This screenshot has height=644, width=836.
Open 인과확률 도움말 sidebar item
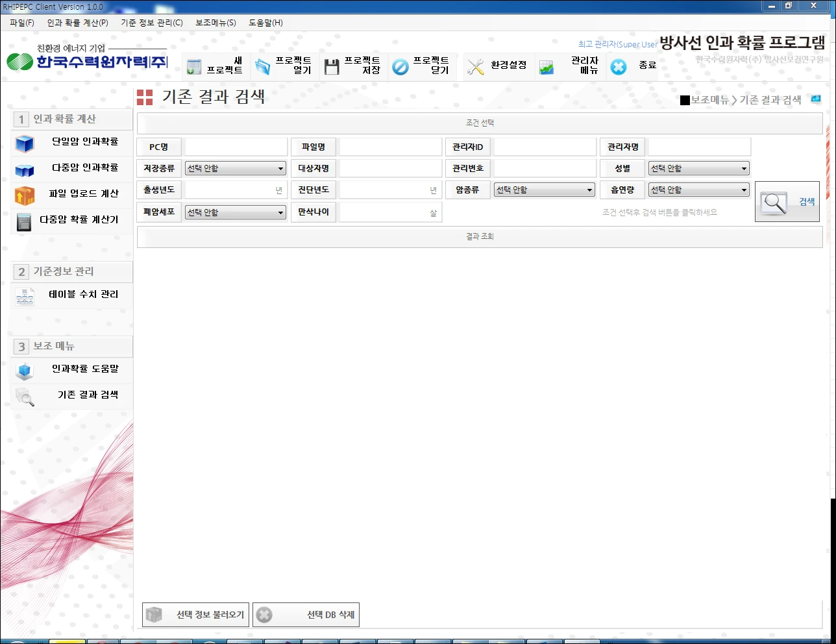coord(72,369)
